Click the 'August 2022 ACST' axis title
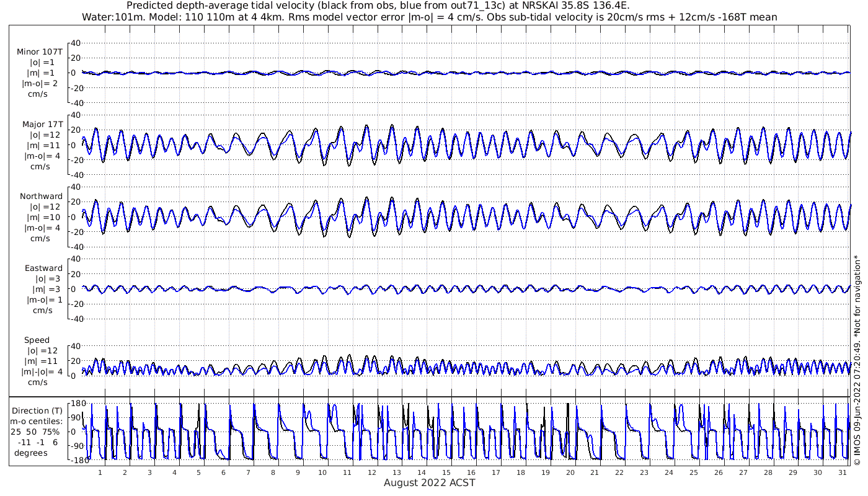 429,482
